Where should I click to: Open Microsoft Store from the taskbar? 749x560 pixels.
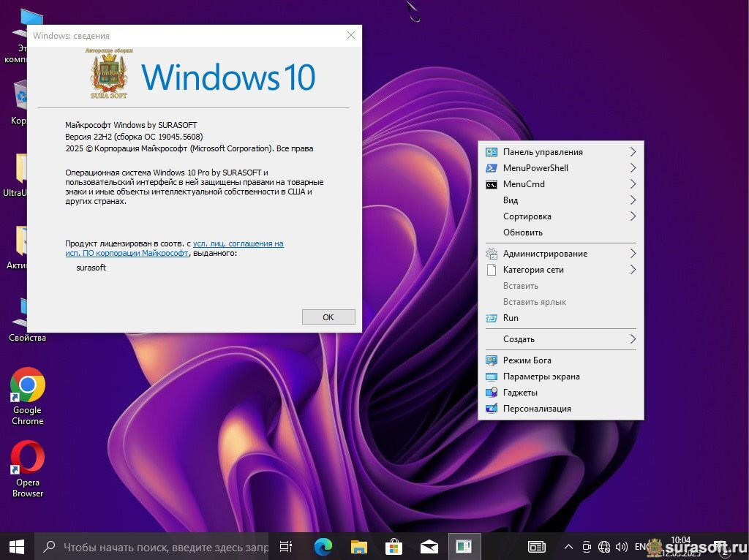coord(394,546)
